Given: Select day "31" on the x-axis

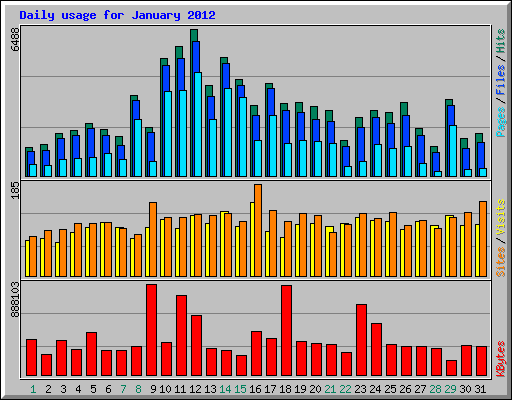Looking at the screenshot, I should (480, 389).
